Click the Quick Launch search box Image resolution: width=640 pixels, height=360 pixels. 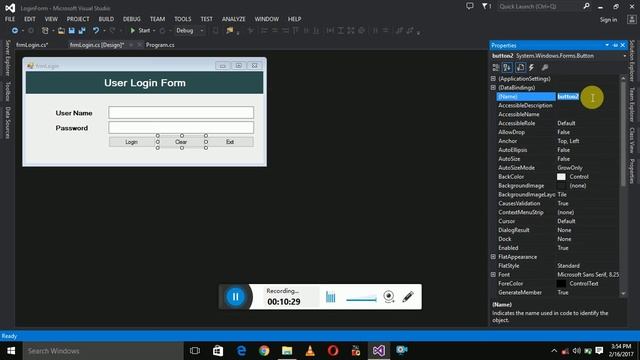click(539, 7)
